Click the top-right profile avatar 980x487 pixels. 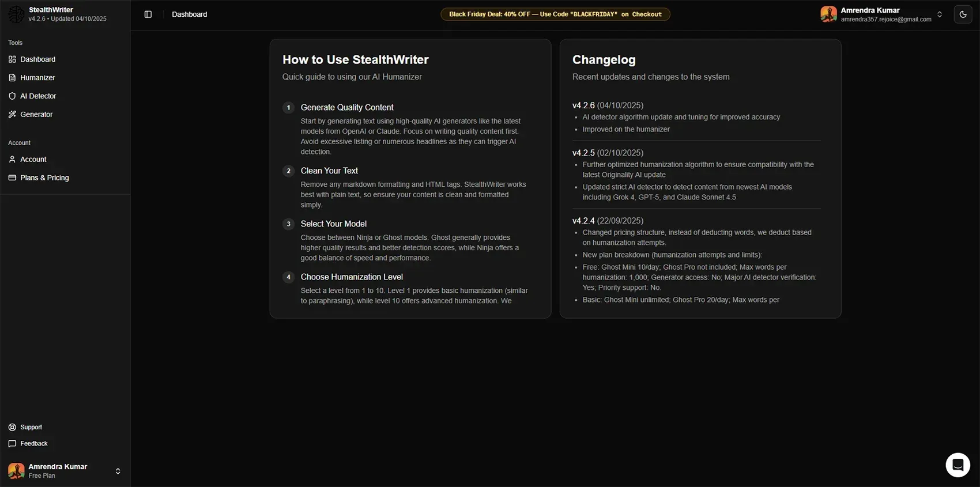tap(828, 14)
